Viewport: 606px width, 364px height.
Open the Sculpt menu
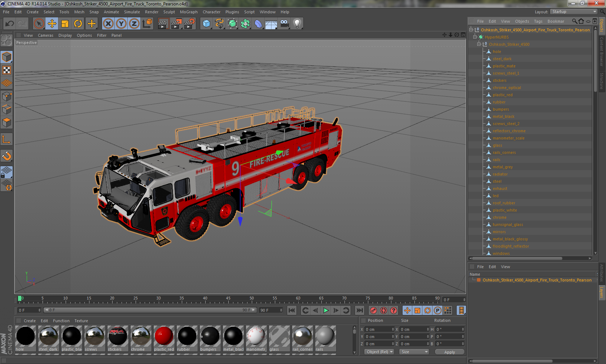coord(169,12)
